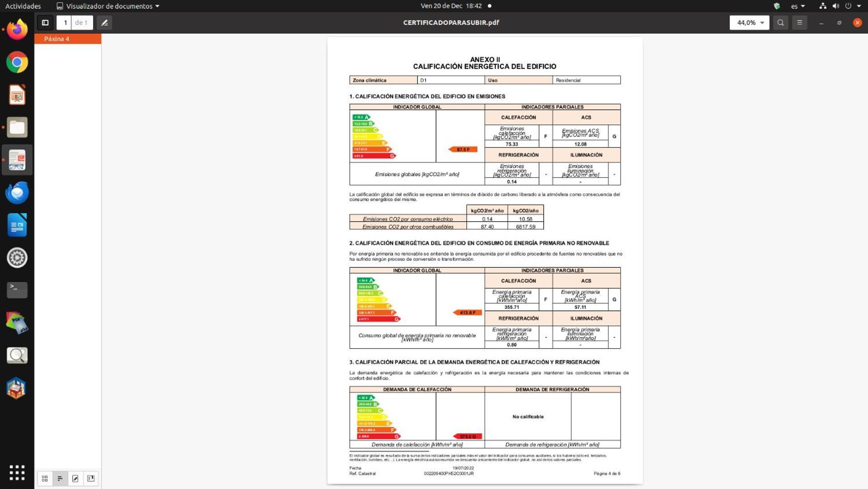
Task: Open the hamburger file options menu
Action: [799, 23]
